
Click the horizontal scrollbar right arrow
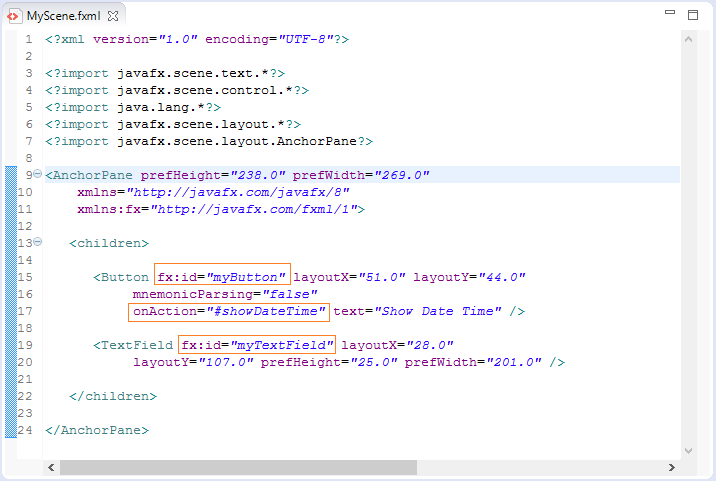click(x=672, y=467)
